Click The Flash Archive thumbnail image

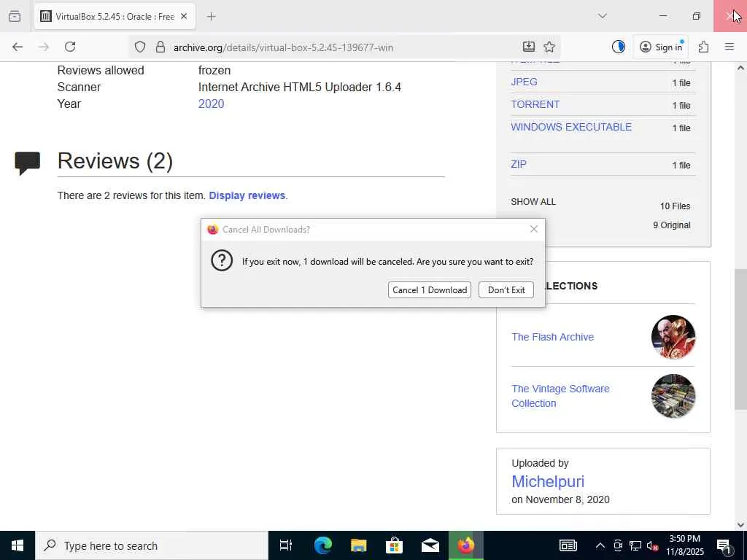pos(673,337)
